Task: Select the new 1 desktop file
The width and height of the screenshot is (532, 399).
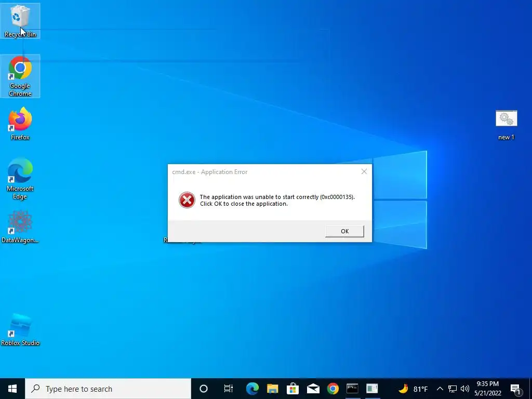Action: tap(506, 125)
